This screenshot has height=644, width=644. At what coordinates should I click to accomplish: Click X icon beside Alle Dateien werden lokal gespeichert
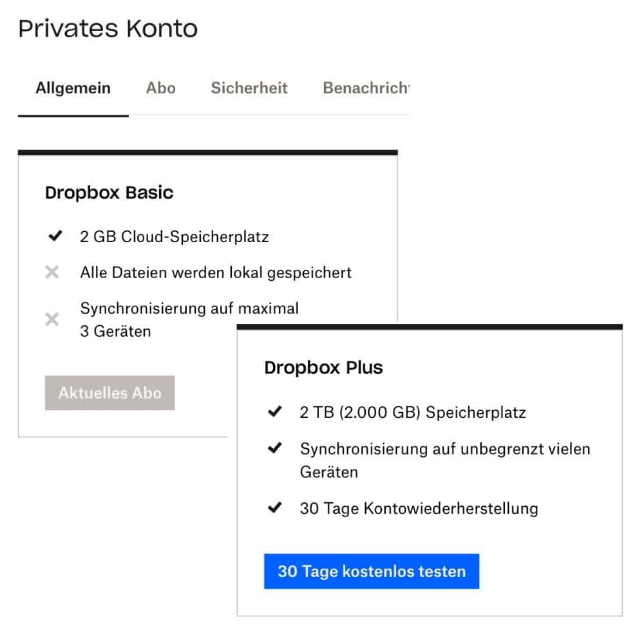click(x=52, y=272)
